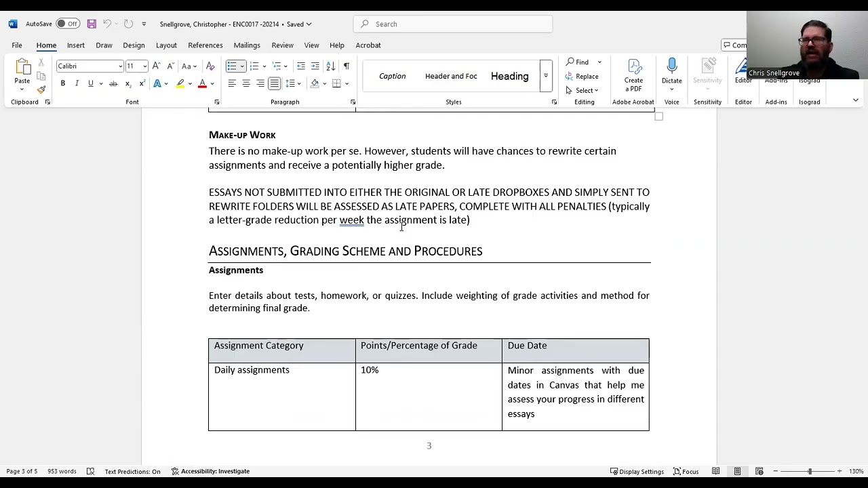Apply yellow text highlight color
The image size is (868, 488).
180,83
